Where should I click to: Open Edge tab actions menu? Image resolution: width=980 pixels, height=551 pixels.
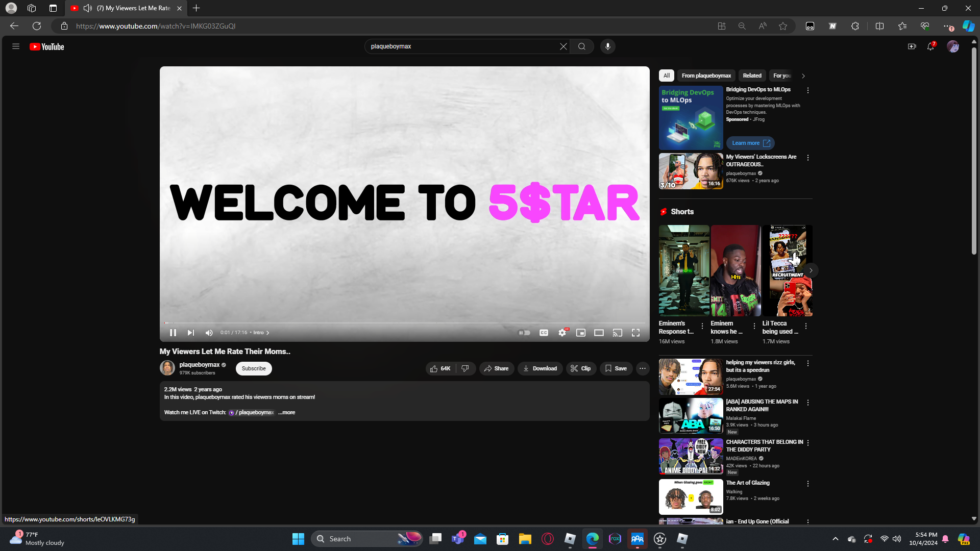click(x=53, y=8)
